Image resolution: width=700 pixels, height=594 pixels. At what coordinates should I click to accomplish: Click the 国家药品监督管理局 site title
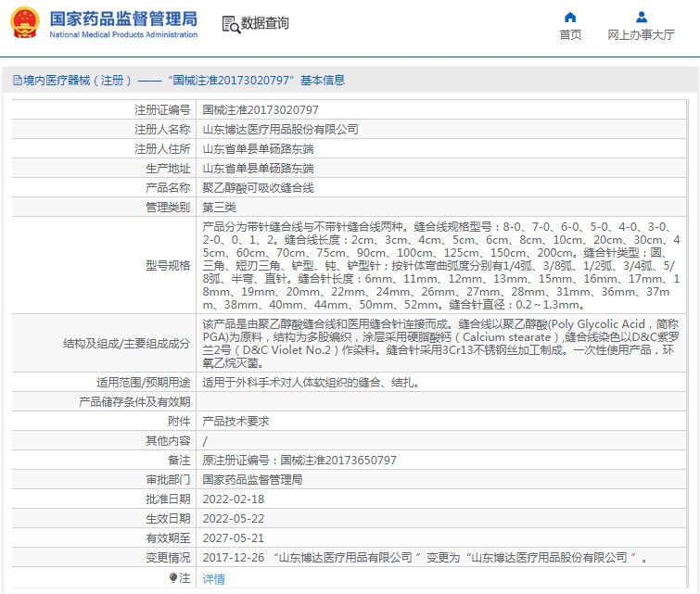122,18
